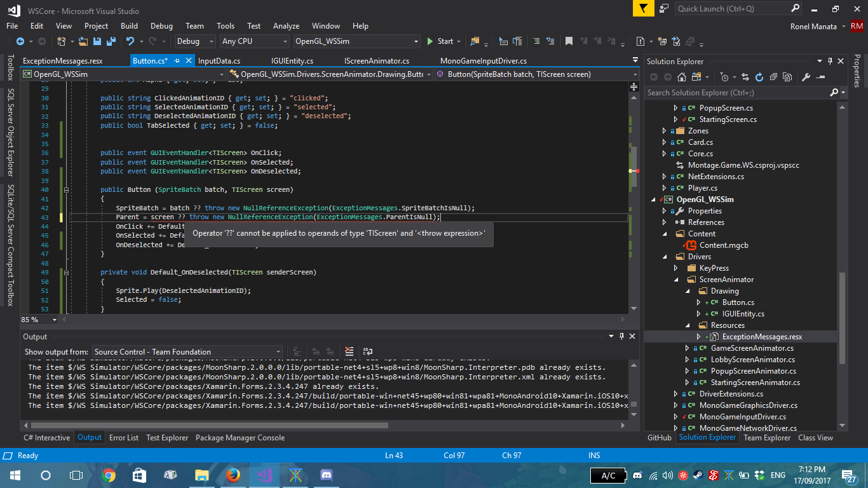
Task: Switch to the Error List panel
Action: pyautogui.click(x=124, y=437)
